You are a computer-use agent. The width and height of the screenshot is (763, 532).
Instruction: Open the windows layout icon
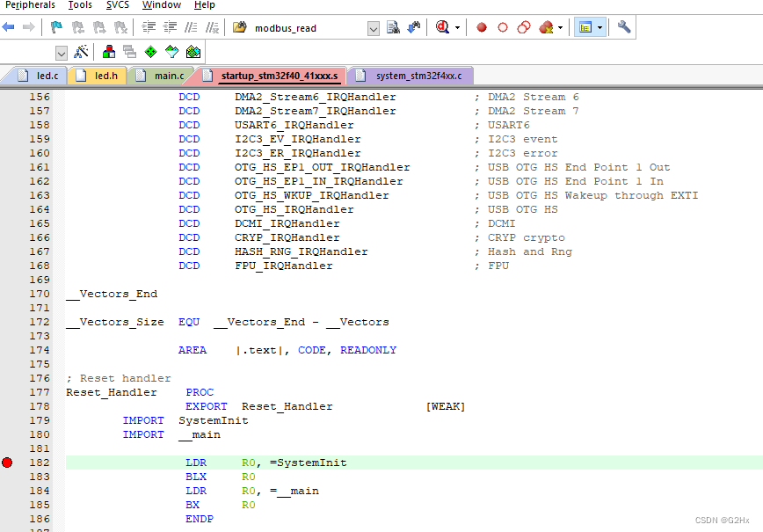click(587, 26)
